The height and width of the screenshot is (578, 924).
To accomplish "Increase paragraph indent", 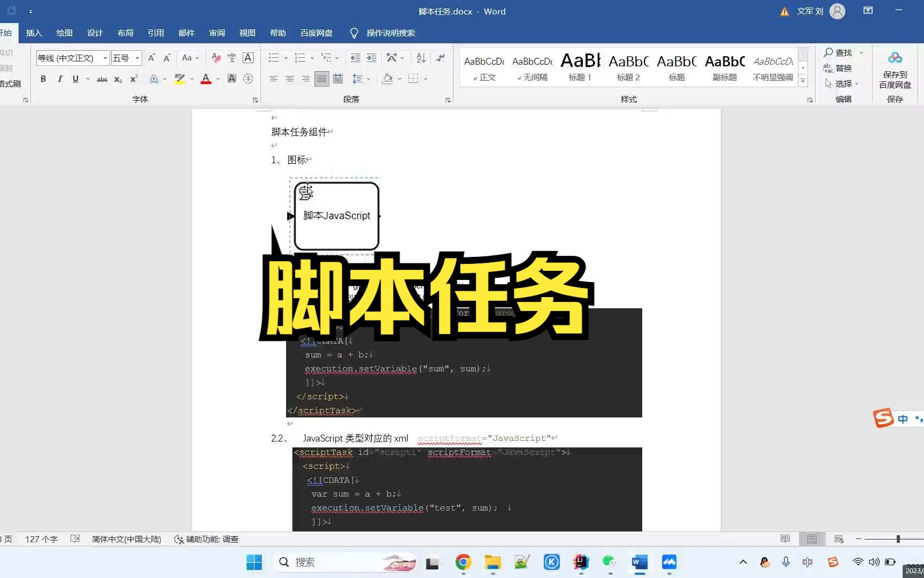I will click(371, 58).
